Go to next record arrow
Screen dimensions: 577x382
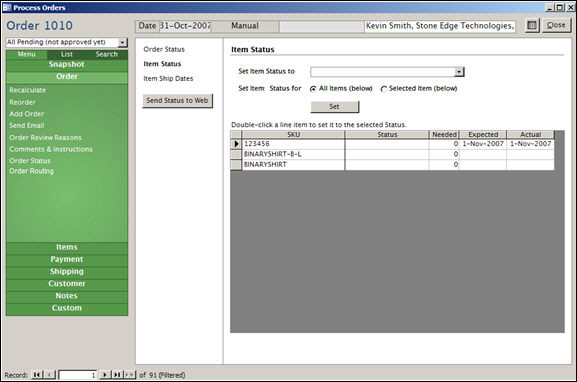click(105, 375)
